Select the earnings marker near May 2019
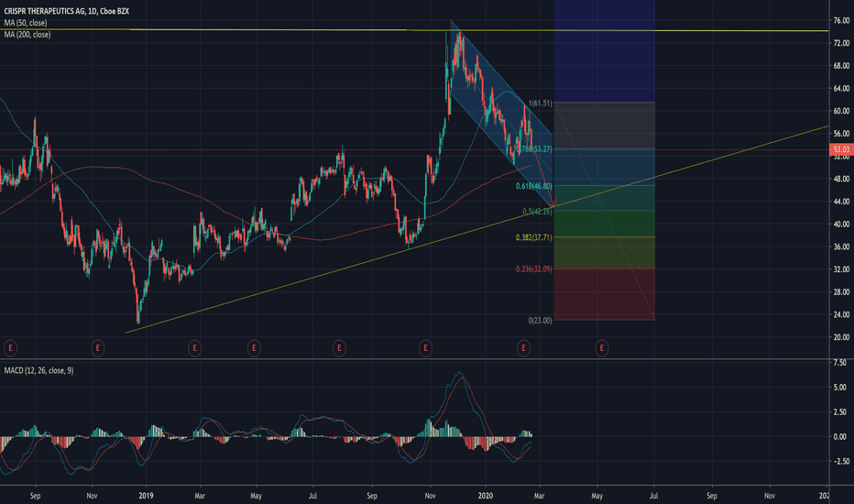 (x=254, y=347)
